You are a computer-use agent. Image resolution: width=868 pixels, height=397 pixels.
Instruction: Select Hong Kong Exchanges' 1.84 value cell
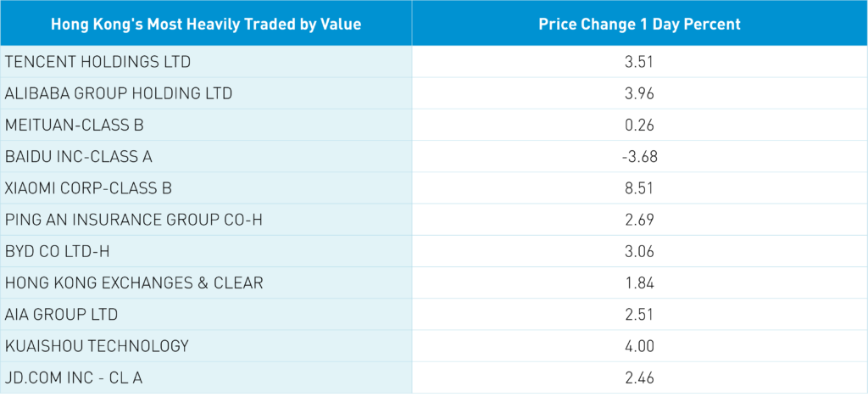pos(639,283)
